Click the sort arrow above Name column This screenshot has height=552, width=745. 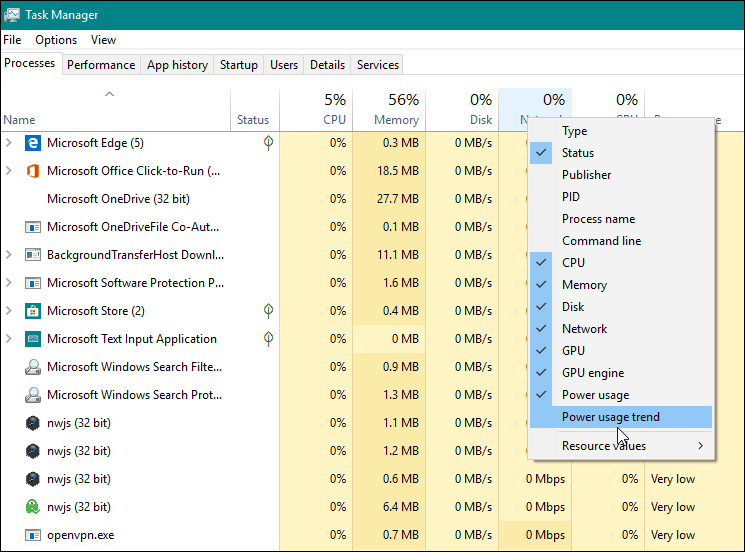pyautogui.click(x=109, y=94)
